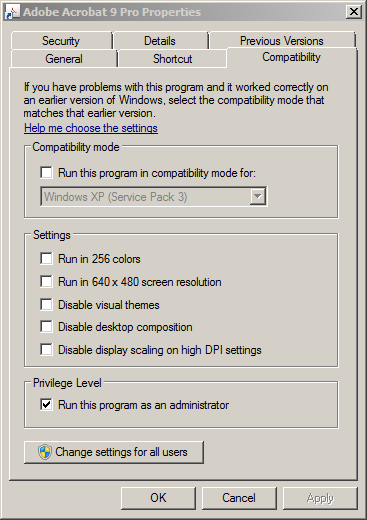The image size is (367, 520).
Task: Switch to the Shortcut tab
Action: click(x=172, y=59)
